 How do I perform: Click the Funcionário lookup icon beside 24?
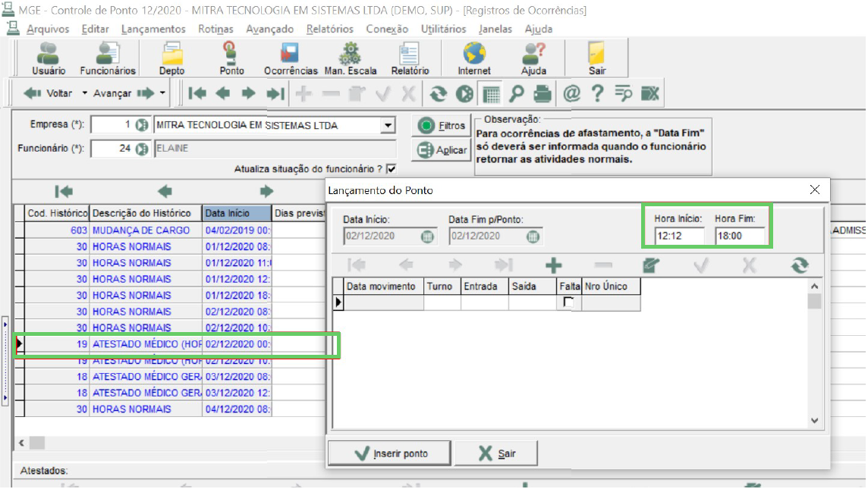click(142, 149)
